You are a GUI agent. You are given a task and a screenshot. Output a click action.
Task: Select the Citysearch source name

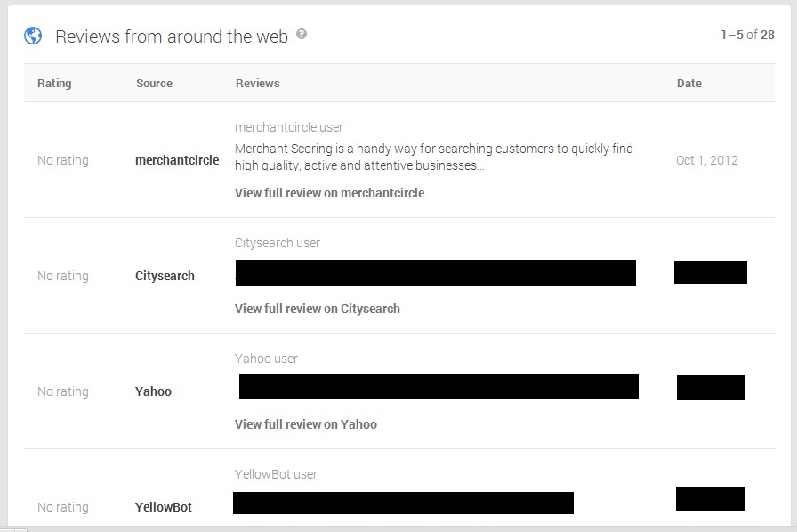[165, 276]
